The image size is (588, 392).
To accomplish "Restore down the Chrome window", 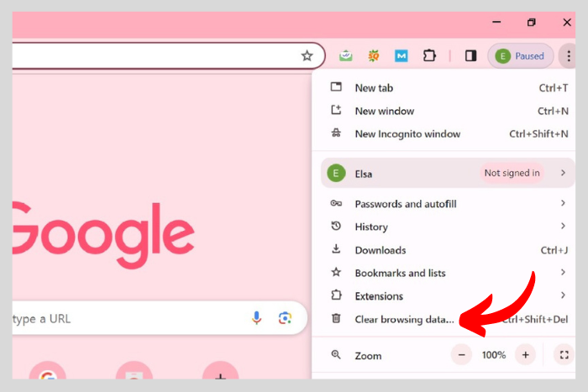I will pos(532,23).
